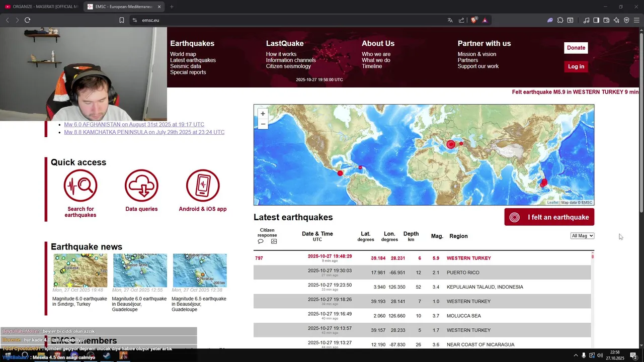Select Citizen seismology menu link
This screenshot has width=644, height=362.
pyautogui.click(x=288, y=66)
